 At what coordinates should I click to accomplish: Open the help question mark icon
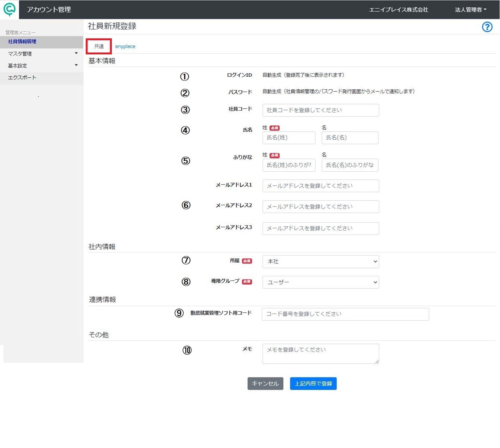pyautogui.click(x=487, y=27)
